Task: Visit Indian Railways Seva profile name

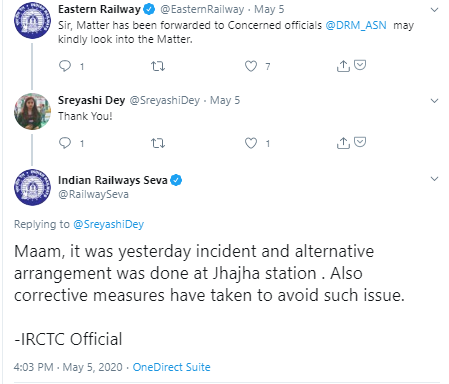Action: pyautogui.click(x=113, y=180)
